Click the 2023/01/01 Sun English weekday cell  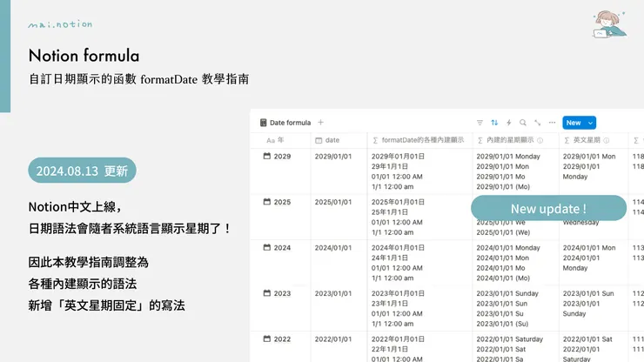pos(594,308)
